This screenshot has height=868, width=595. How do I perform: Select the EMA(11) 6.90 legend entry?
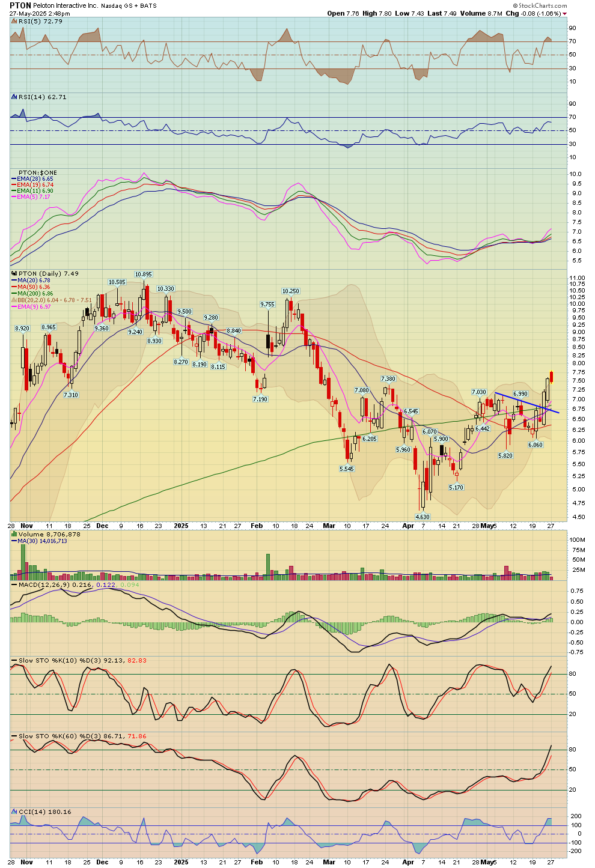[x=32, y=191]
